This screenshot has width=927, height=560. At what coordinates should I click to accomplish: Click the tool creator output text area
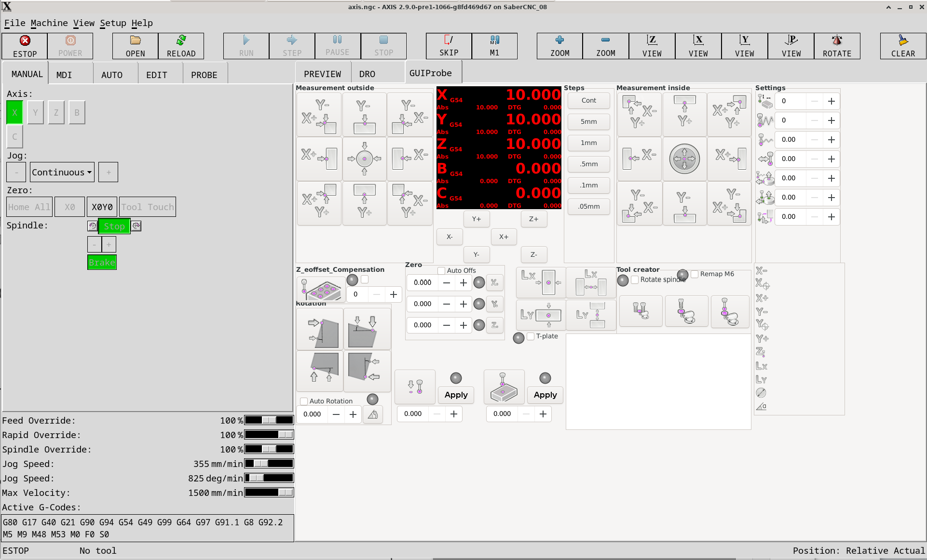tap(658, 381)
